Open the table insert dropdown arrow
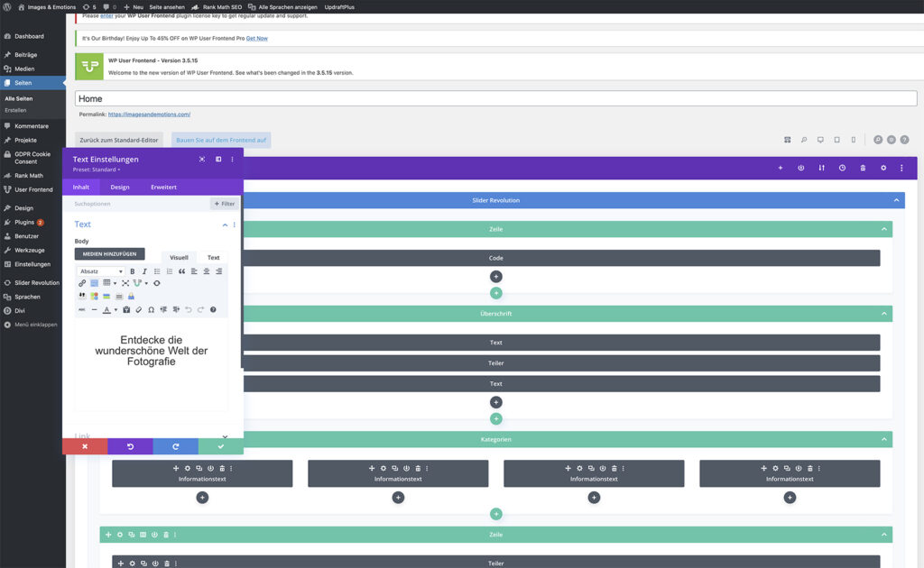Viewport: 924px width, 568px height. (115, 283)
